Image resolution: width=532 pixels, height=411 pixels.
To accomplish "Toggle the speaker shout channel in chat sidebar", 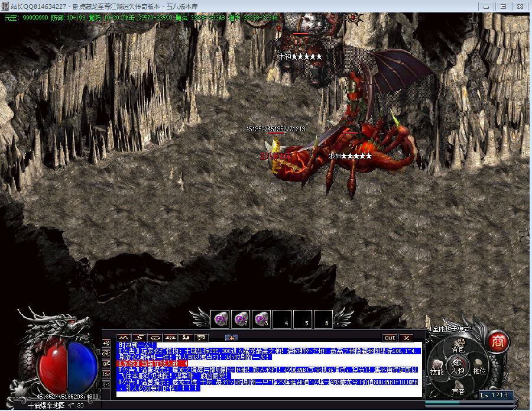I will [106, 343].
